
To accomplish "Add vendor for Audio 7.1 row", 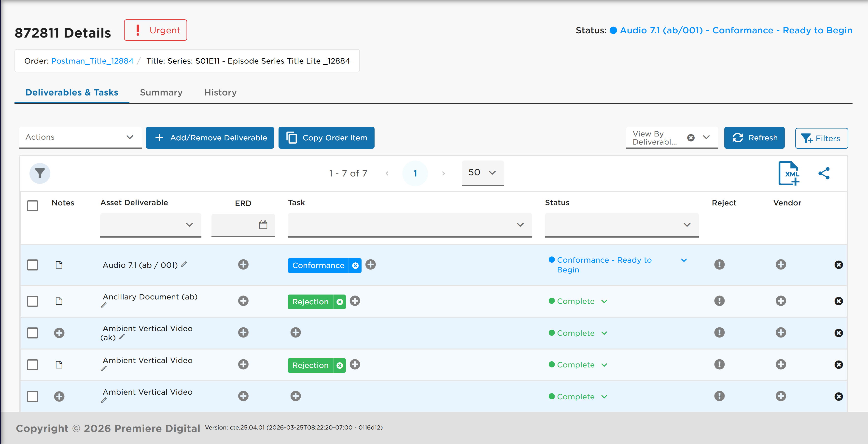I will [781, 265].
